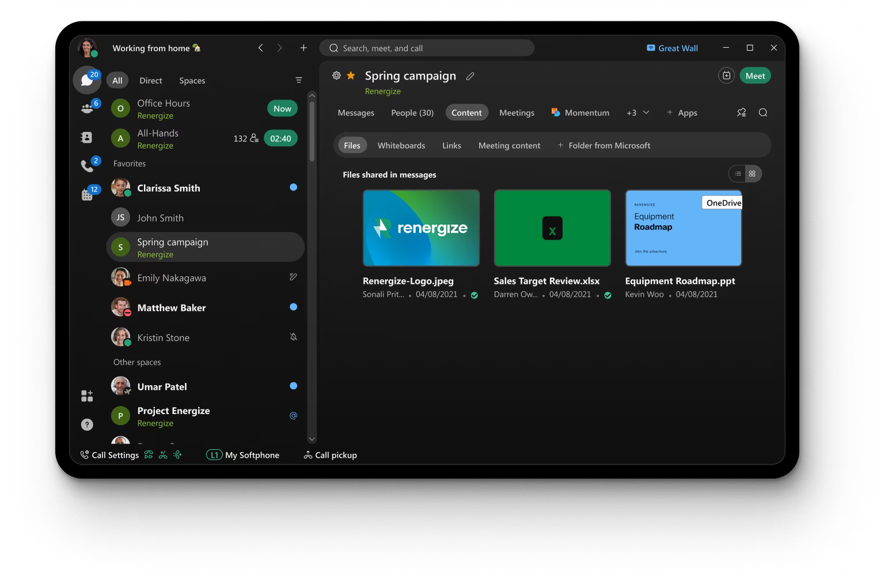Open the Teams icon in sidebar
892x588 pixels.
pos(87,108)
